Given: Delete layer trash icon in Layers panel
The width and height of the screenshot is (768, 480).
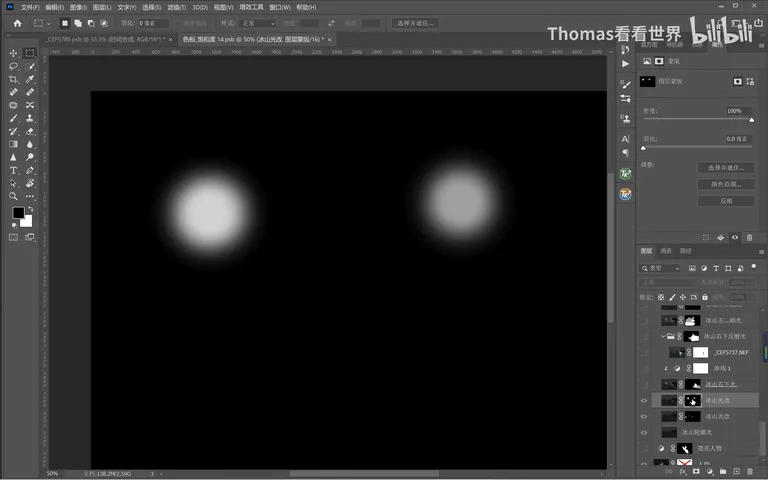Looking at the screenshot, I should 750,471.
